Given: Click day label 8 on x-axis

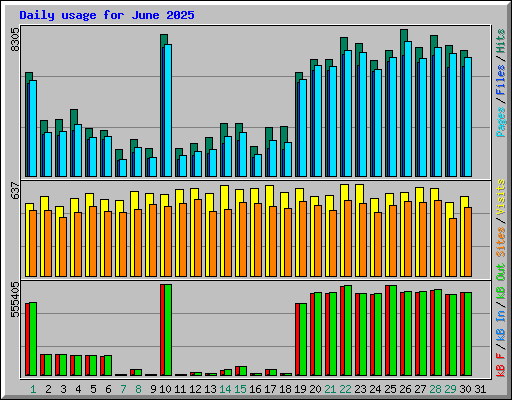Looking at the screenshot, I should (138, 389).
